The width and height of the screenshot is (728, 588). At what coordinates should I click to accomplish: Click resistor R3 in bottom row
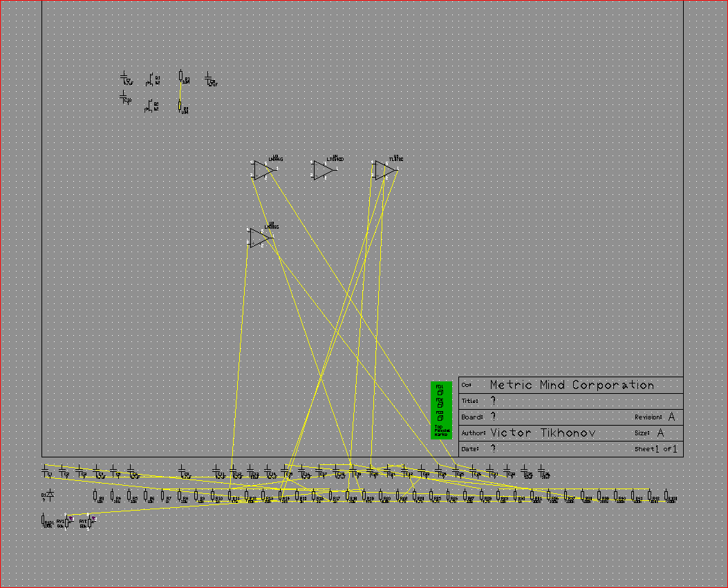click(95, 495)
